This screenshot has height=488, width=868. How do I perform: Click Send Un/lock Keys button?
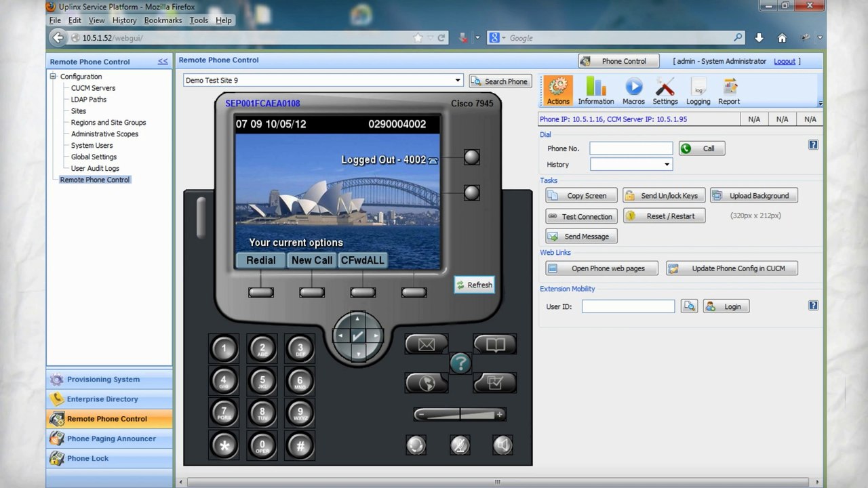point(664,195)
